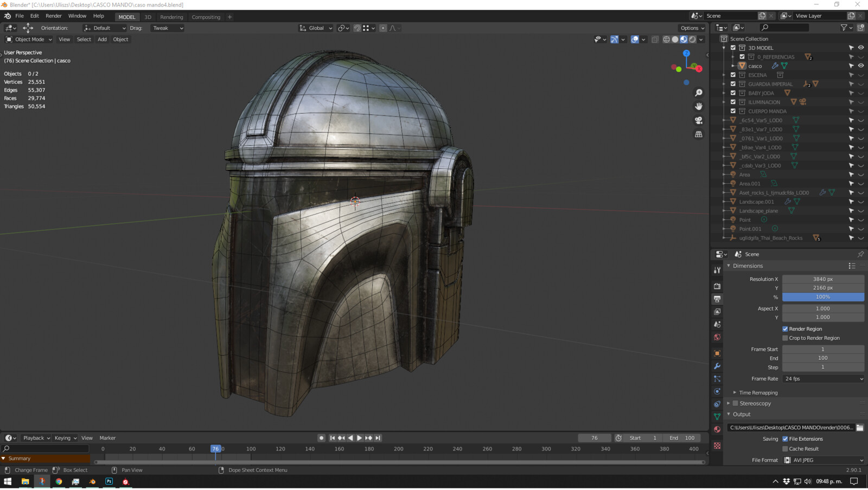Open the Physics properties tab
Screen dimensions: 868x490
(x=717, y=391)
